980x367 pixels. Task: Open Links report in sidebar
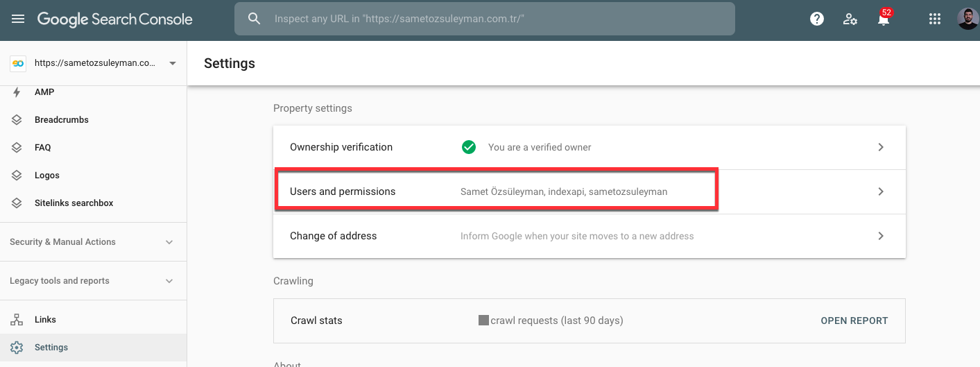pos(93,320)
